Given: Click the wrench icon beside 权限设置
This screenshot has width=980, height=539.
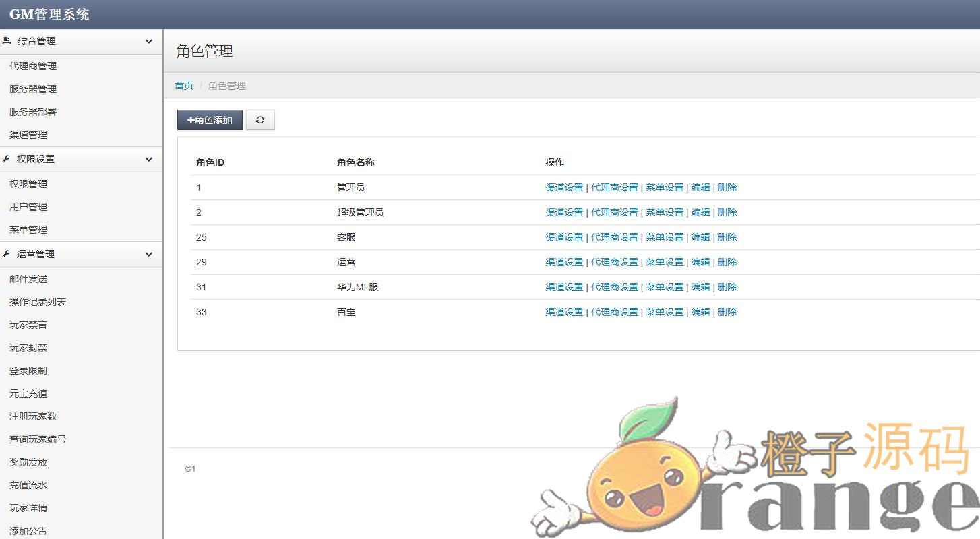Looking at the screenshot, I should tap(7, 159).
